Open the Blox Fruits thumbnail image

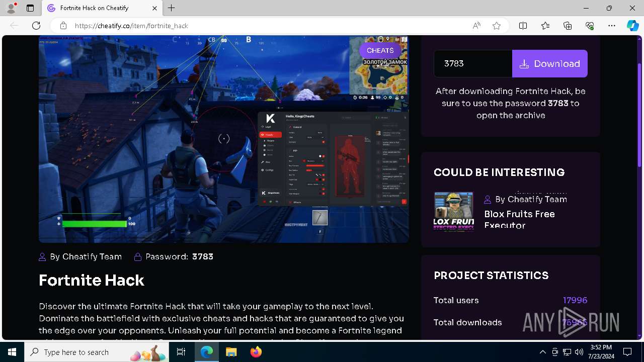pyautogui.click(x=454, y=211)
